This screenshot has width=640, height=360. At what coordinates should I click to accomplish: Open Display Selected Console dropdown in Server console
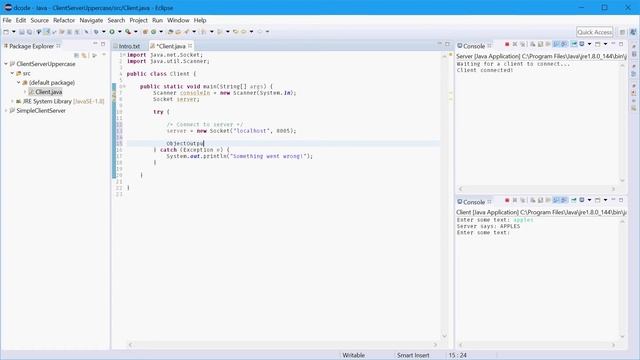click(589, 44)
